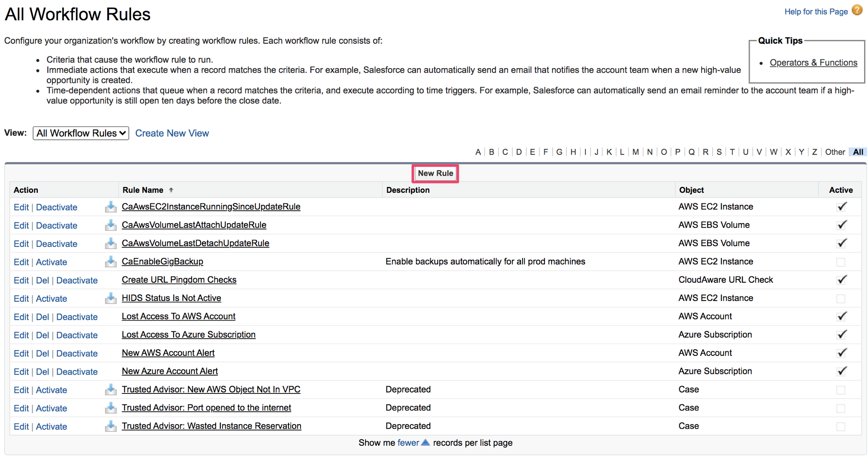Click the Rule Name sort arrow icon
The width and height of the screenshot is (868, 459).
(171, 190)
